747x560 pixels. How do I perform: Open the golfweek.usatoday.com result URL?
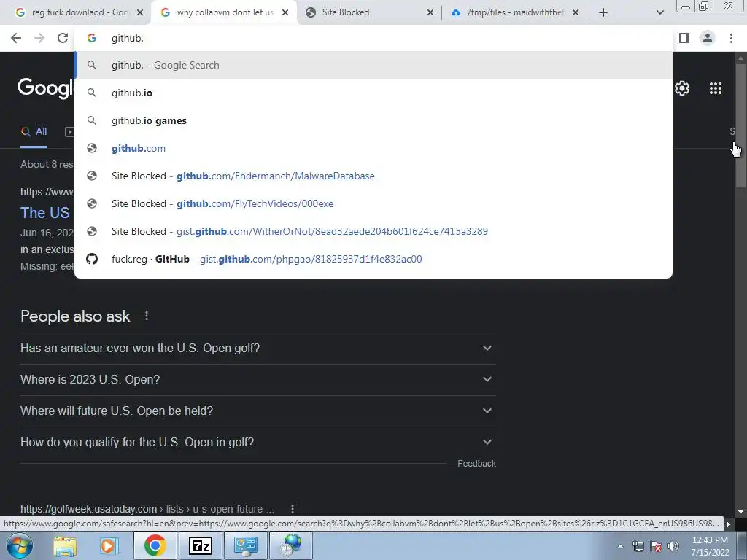pos(147,509)
